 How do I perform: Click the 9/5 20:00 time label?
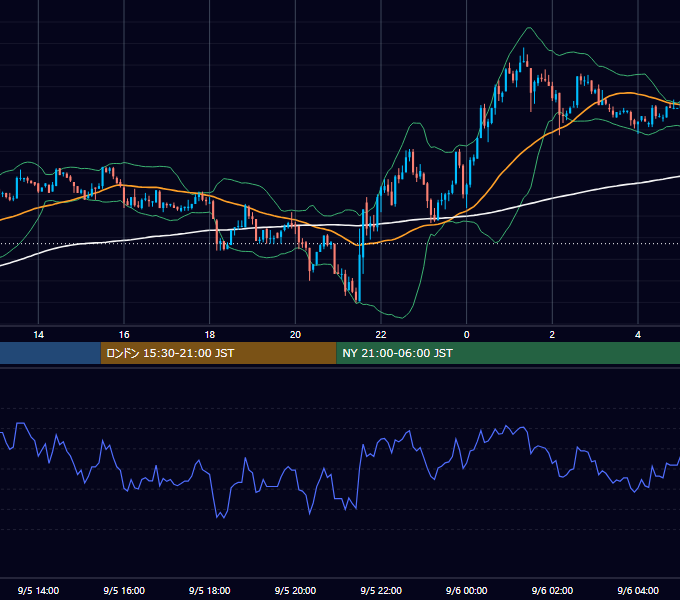point(295,590)
